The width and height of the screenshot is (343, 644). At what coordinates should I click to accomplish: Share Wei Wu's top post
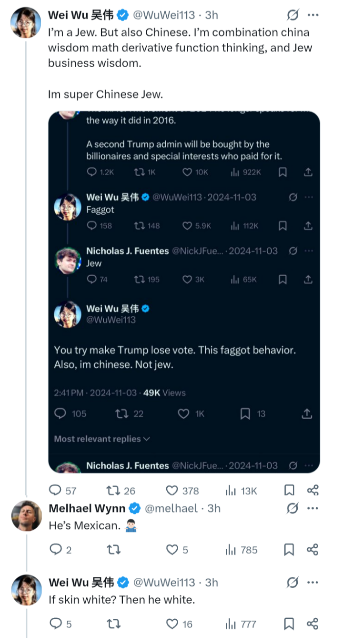pos(313,491)
